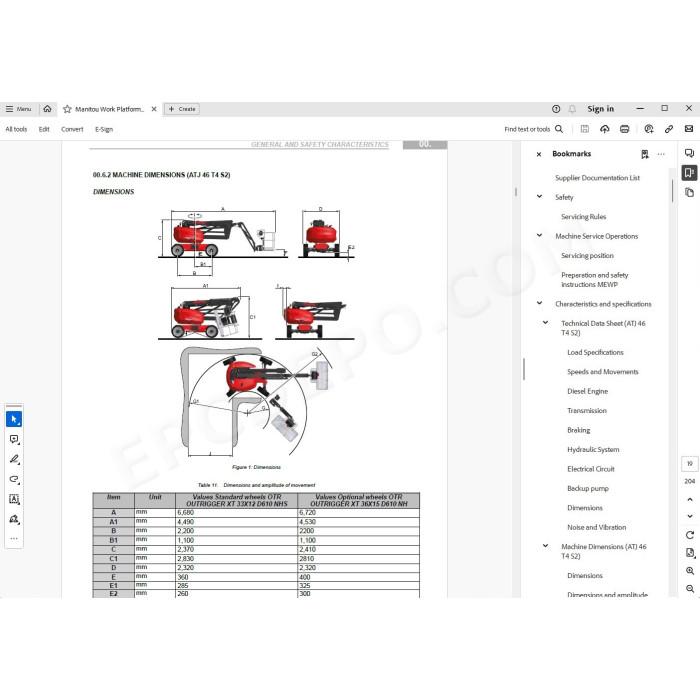
Task: Open the notifications bell icon
Action: tap(572, 109)
